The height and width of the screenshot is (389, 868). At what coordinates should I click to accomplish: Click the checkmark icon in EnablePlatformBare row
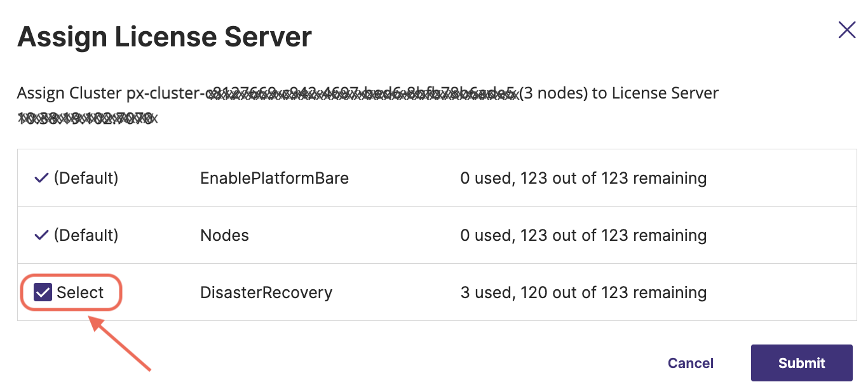(x=41, y=179)
